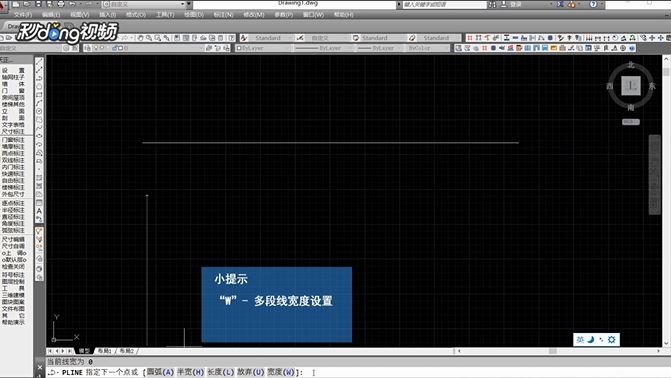Screen dimensions: 671x378
Task: Select the Ellipse draw tool
Action: point(39,136)
